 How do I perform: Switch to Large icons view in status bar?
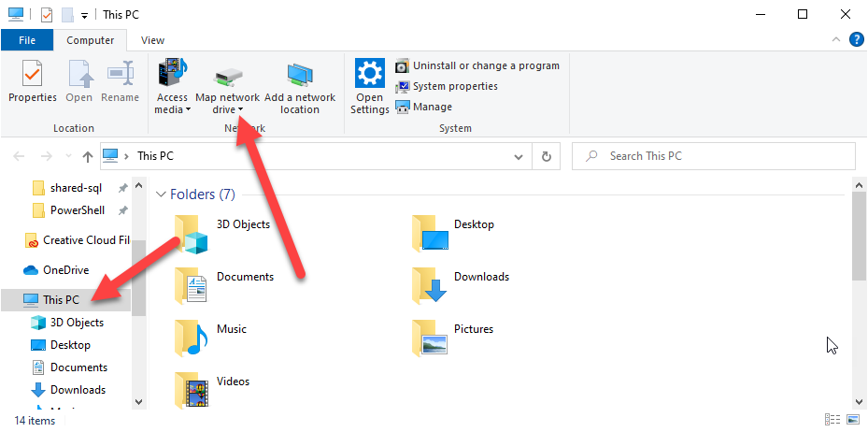[x=852, y=421]
